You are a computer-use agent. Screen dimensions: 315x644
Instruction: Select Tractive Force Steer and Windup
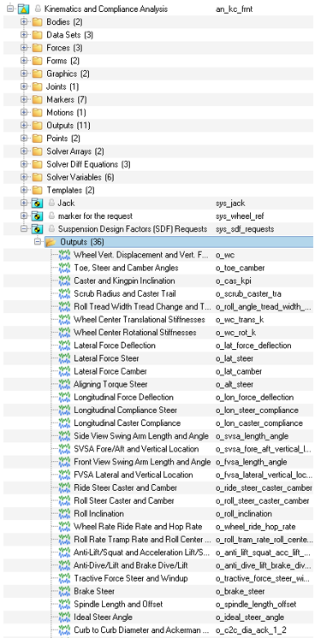coord(131,578)
